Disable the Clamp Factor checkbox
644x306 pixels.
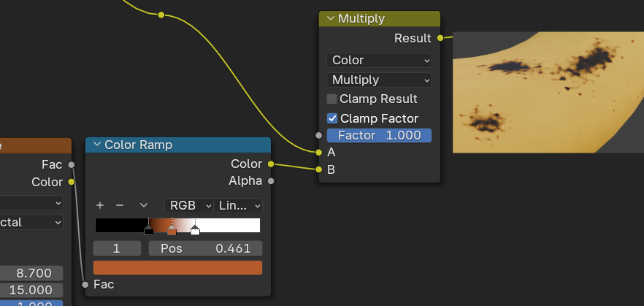pos(332,118)
